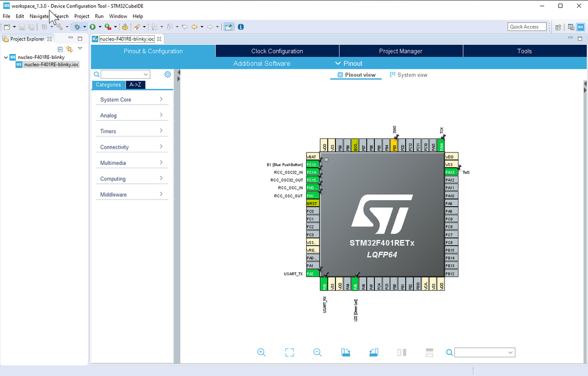Image resolution: width=588 pixels, height=376 pixels.
Task: Expand the Analog category
Action: 132,115
